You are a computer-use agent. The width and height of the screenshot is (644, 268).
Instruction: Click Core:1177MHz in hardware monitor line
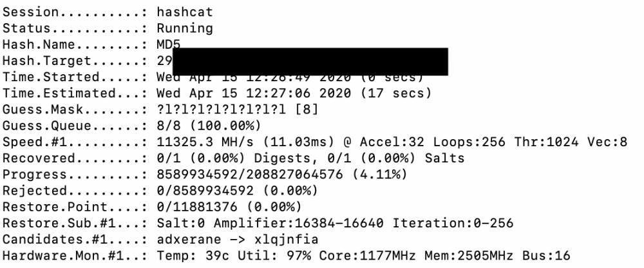[x=368, y=256]
